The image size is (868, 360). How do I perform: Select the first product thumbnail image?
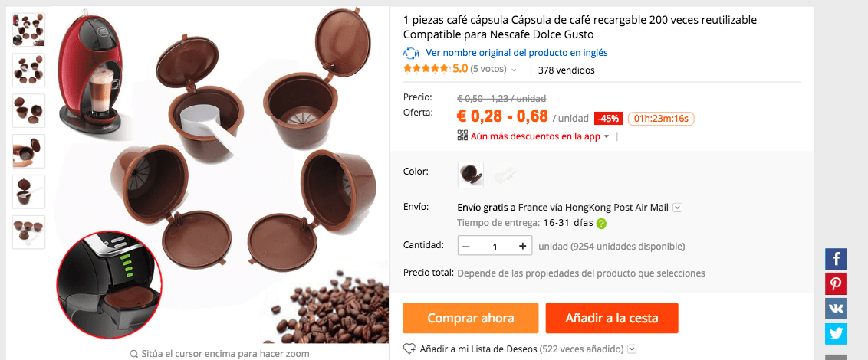pyautogui.click(x=29, y=30)
